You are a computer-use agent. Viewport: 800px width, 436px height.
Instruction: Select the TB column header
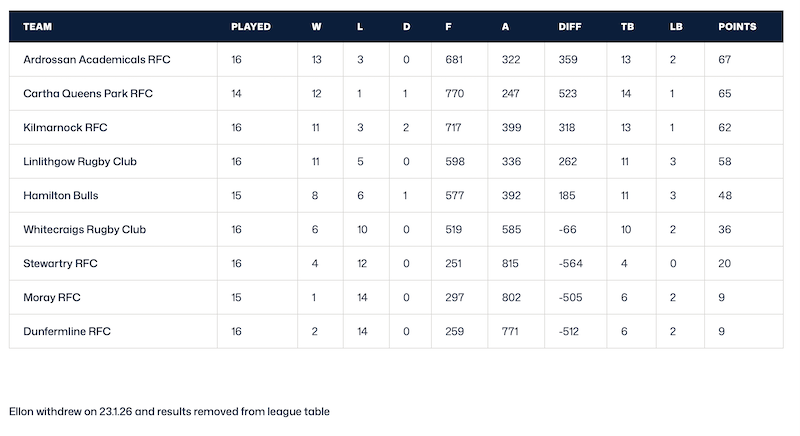pos(626,26)
